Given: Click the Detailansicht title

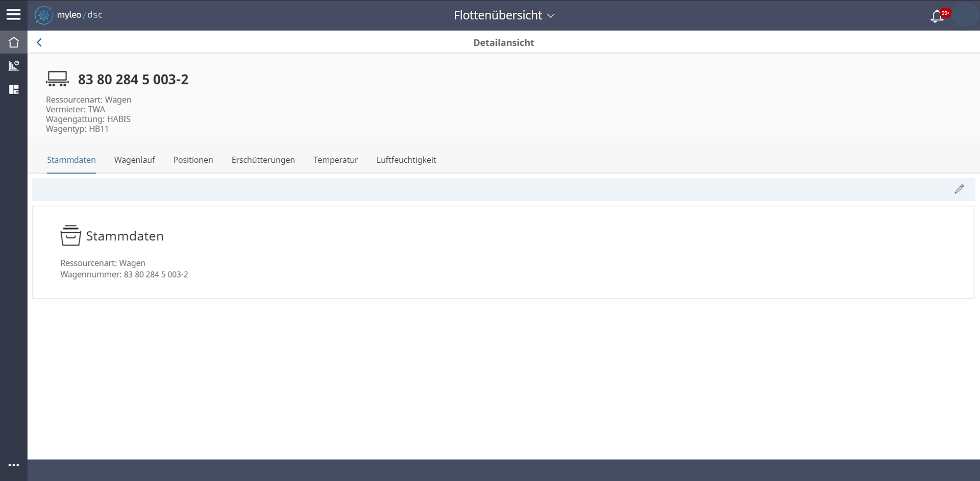Looking at the screenshot, I should pos(504,43).
